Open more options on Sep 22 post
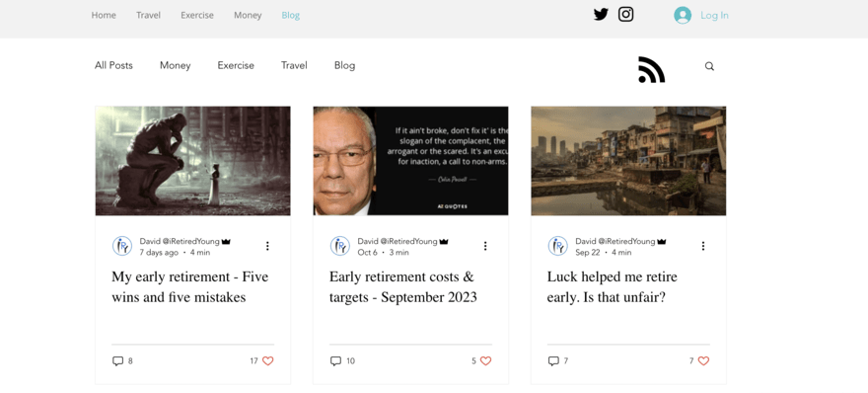 coord(703,246)
